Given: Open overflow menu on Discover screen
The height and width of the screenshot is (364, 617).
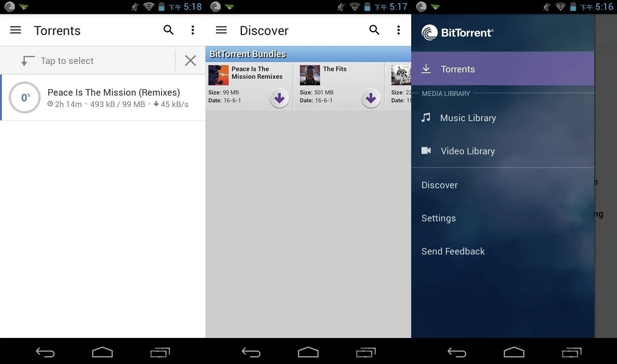Looking at the screenshot, I should tap(398, 30).
